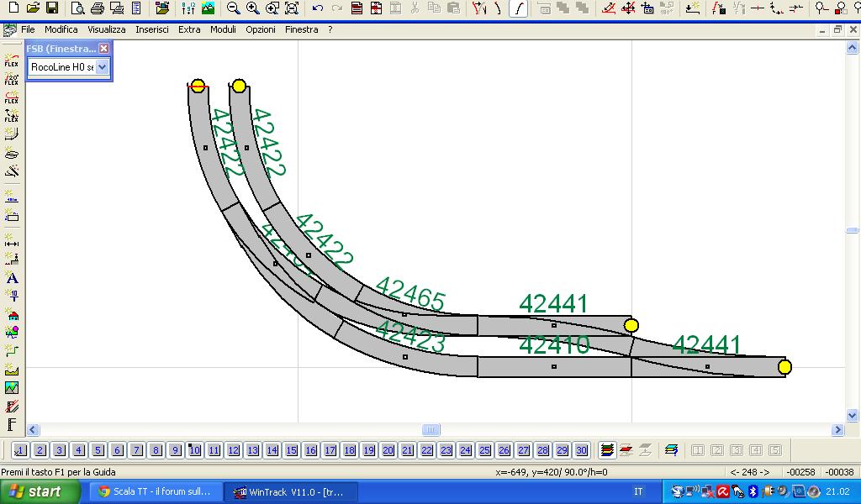
Task: Undo the last action
Action: [x=317, y=8]
